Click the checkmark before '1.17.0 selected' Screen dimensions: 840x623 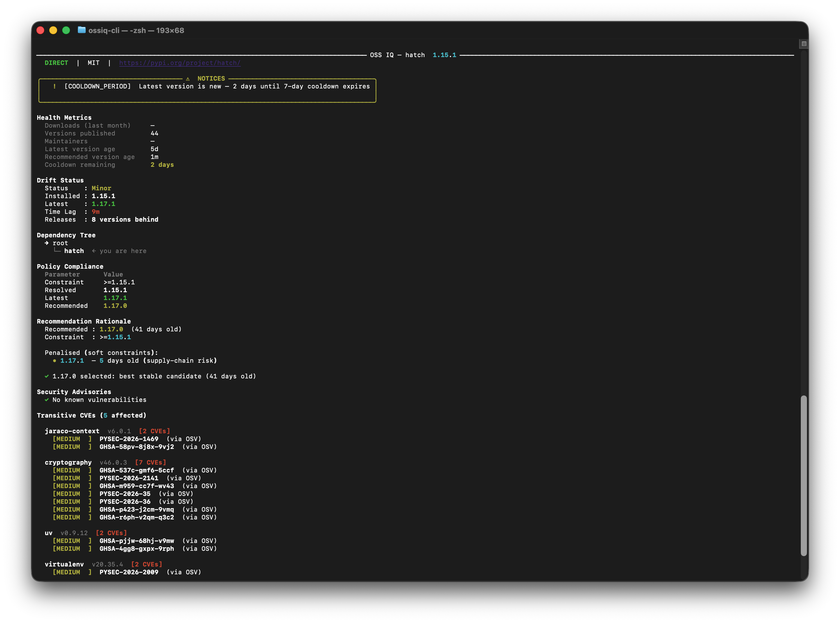(47, 376)
